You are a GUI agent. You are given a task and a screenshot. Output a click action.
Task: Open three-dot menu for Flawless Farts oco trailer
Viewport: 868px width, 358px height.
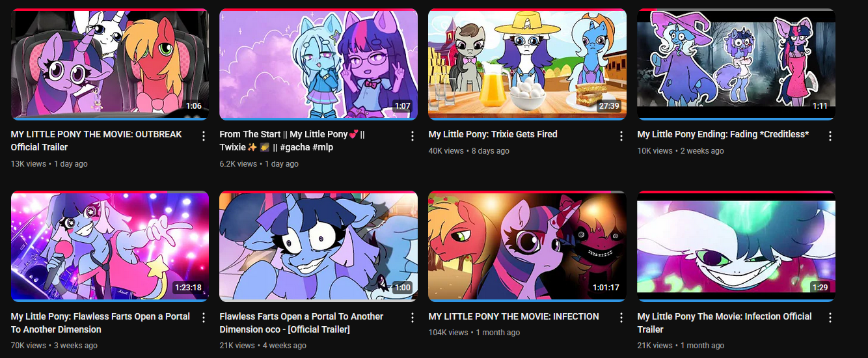tap(413, 318)
